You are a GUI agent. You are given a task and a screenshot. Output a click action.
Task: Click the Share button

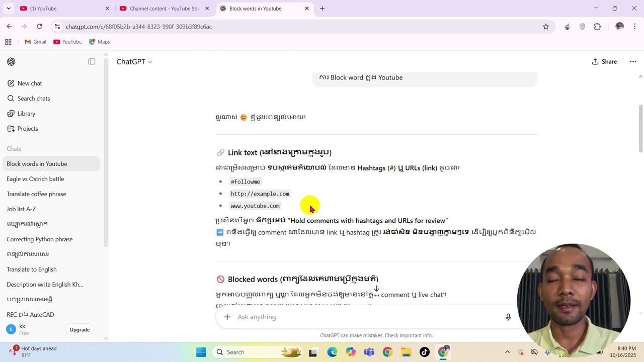coord(604,61)
